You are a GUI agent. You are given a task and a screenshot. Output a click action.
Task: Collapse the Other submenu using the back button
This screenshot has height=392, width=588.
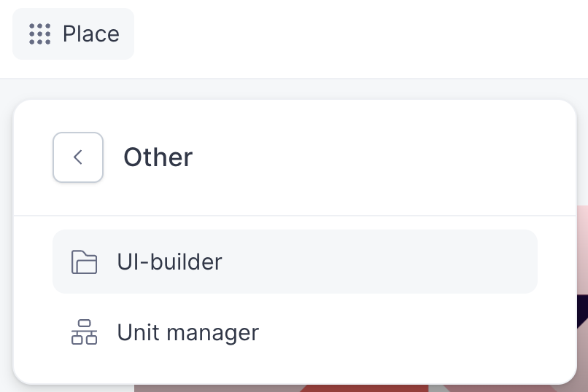click(78, 157)
